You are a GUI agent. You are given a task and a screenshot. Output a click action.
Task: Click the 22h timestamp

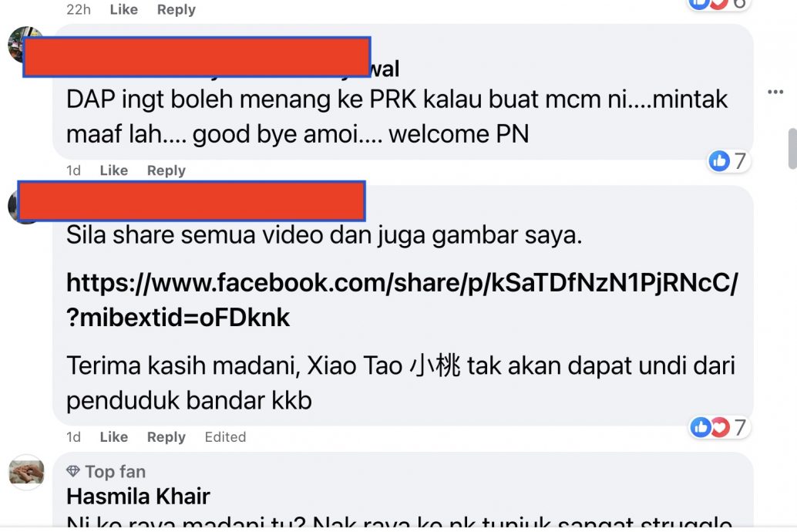click(79, 9)
